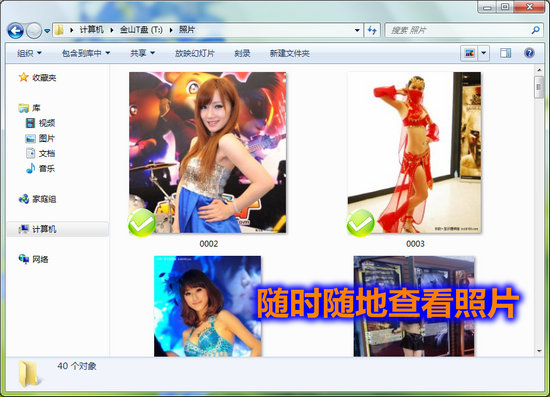Toggle green checkmark on photo 0003
The image size is (550, 397).
click(360, 223)
